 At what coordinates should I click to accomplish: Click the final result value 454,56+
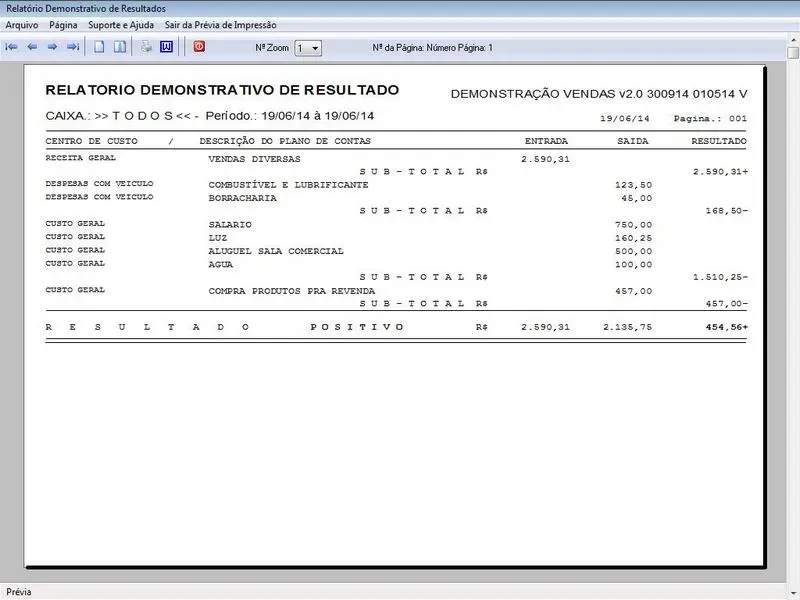(725, 327)
